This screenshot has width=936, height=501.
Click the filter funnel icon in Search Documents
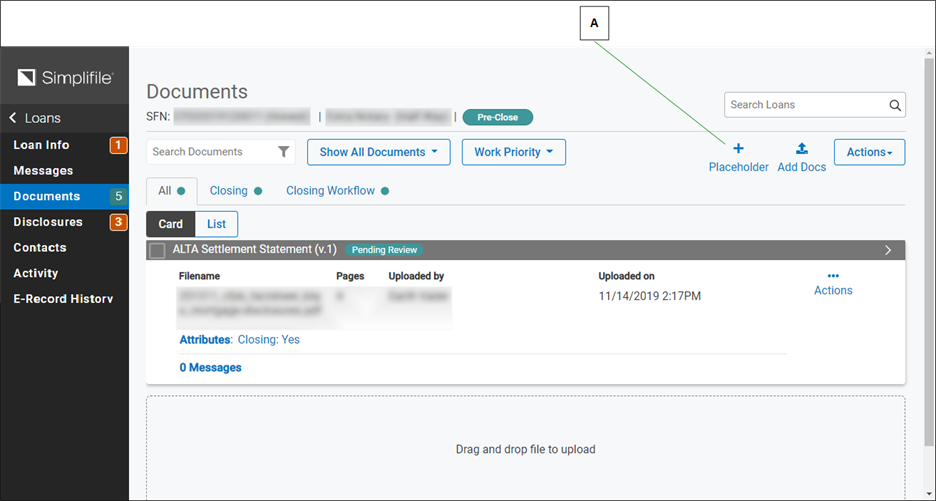(x=284, y=152)
